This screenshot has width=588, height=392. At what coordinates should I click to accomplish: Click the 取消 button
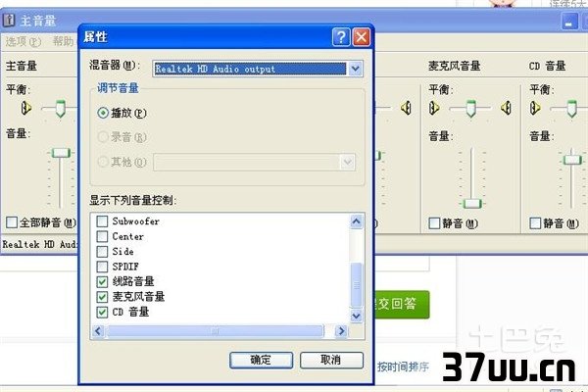(331, 360)
